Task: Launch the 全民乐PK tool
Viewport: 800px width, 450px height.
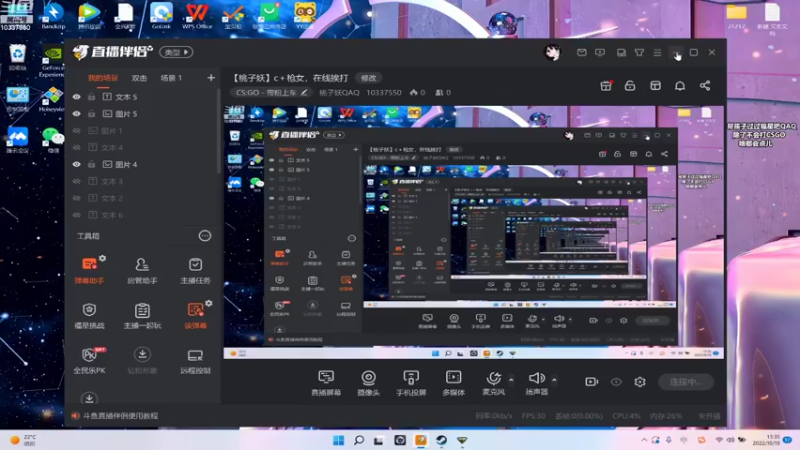Action: pyautogui.click(x=89, y=360)
